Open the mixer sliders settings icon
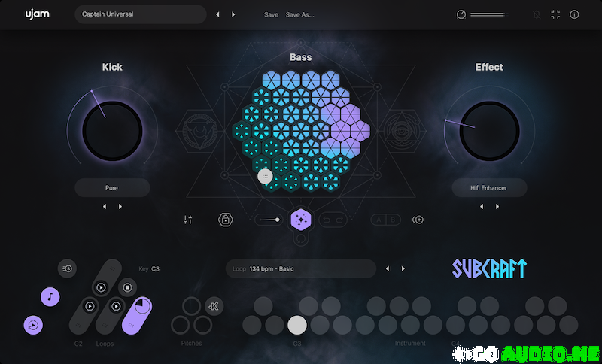602x364 pixels. (x=188, y=220)
